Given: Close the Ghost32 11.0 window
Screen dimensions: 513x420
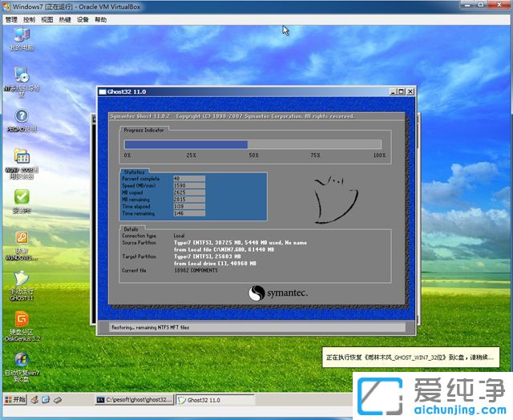Looking at the screenshot, I should (x=410, y=91).
